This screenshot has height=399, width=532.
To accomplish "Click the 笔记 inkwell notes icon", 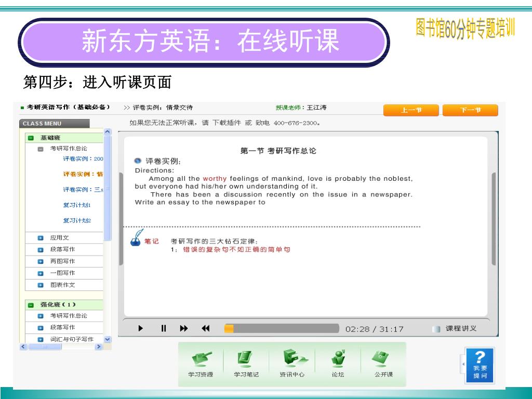I will (137, 237).
